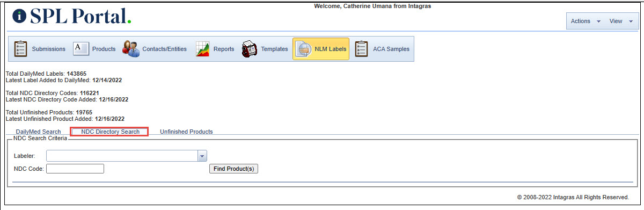644x210 pixels.
Task: Click the SPL Portal logo
Action: point(71,16)
